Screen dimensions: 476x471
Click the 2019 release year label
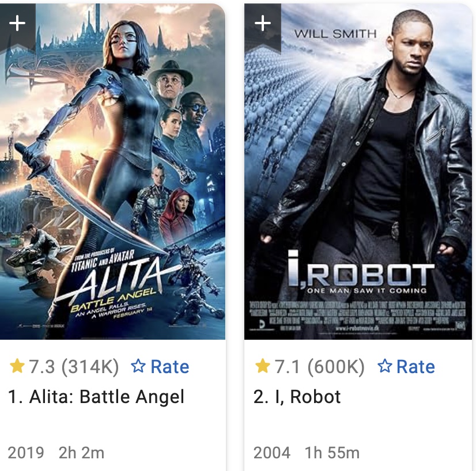26,453
